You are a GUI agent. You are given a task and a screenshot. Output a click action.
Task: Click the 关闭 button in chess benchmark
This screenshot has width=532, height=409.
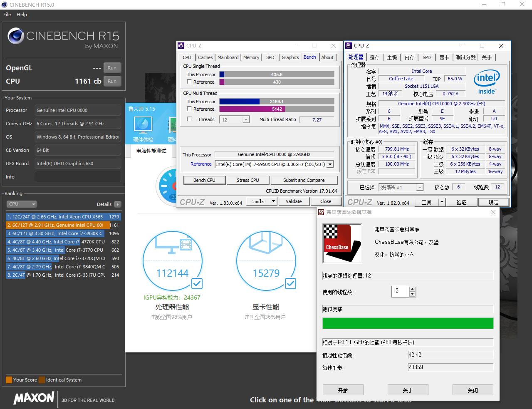pos(473,390)
